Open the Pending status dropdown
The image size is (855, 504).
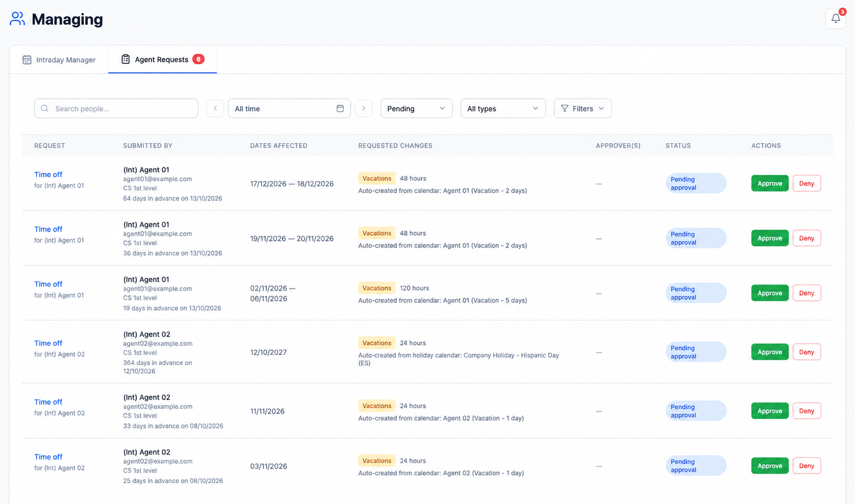click(416, 108)
